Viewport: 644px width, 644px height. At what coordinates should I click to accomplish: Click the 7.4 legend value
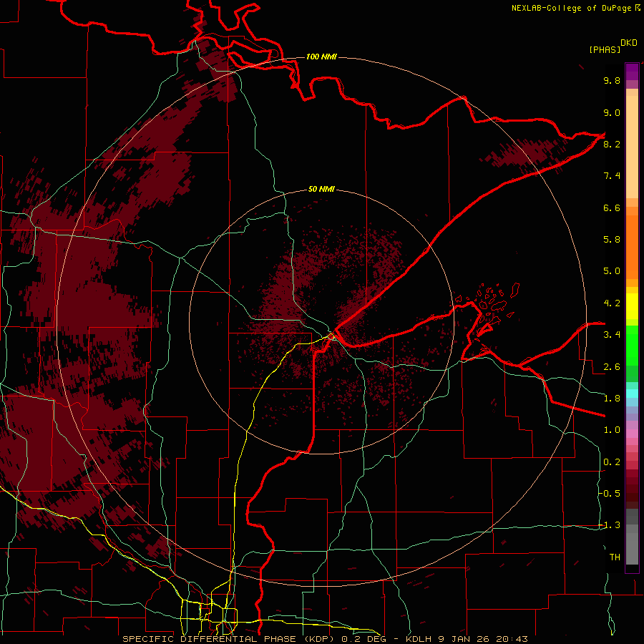pyautogui.click(x=612, y=176)
